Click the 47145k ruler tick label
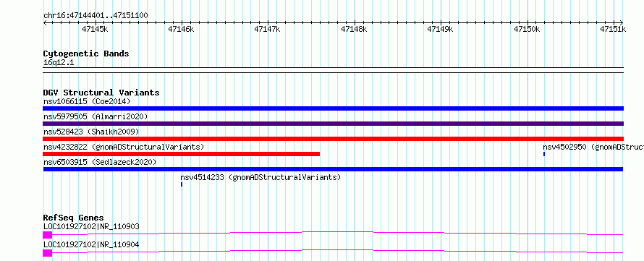Screen dimensions: 644x261 pos(95,29)
